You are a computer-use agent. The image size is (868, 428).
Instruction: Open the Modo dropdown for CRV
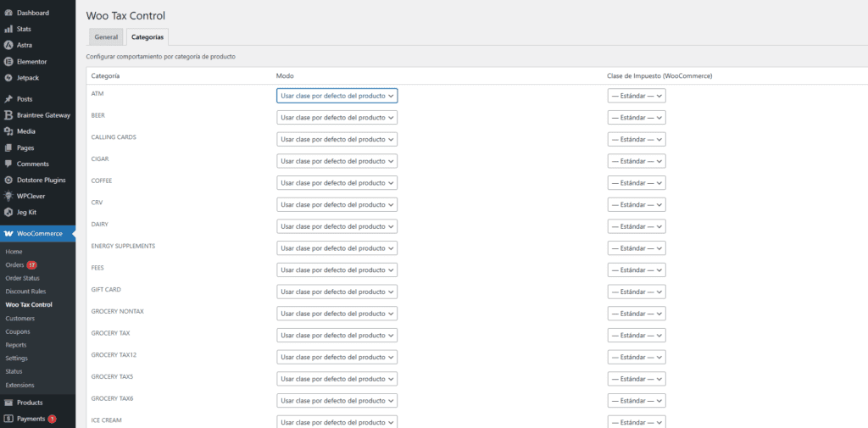[337, 204]
